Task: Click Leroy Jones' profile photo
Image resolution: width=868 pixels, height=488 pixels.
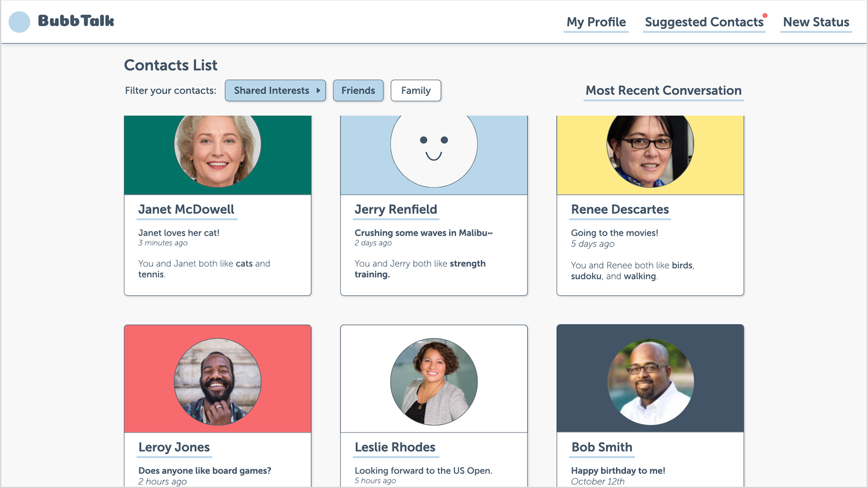Action: click(217, 382)
